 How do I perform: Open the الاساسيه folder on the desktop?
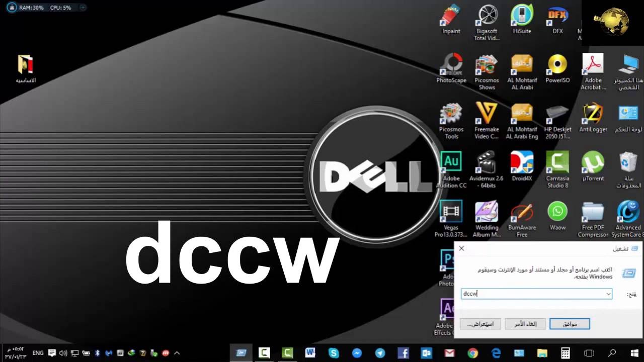tap(26, 69)
